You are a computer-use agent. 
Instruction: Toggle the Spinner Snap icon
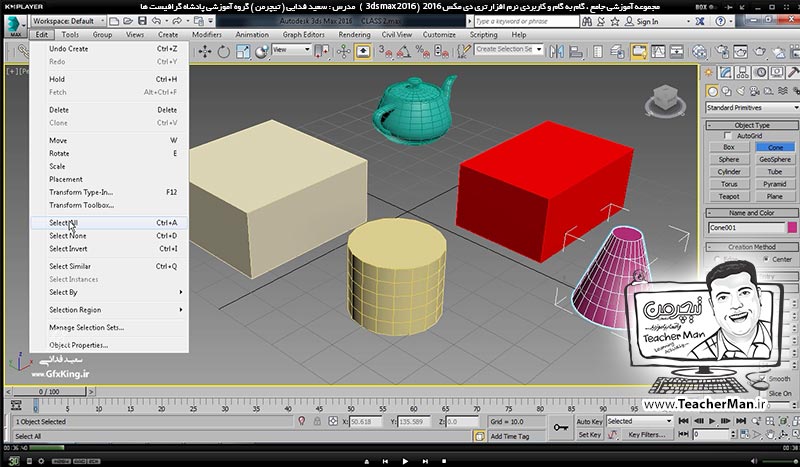(441, 52)
